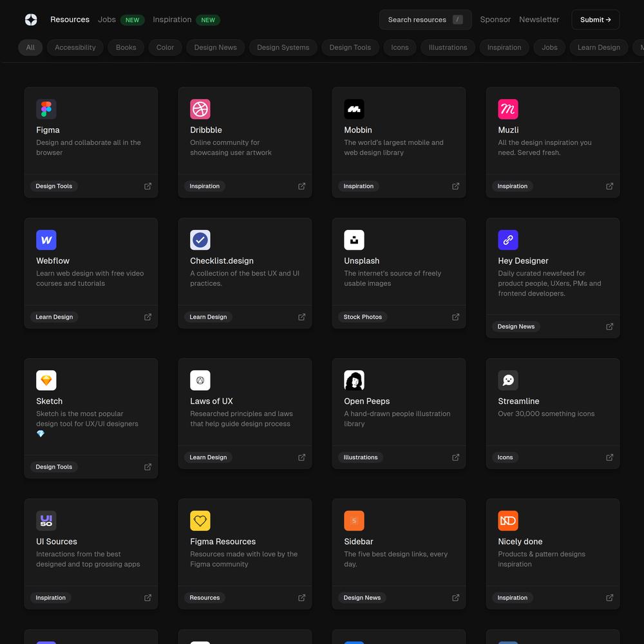Filter by Accessibility category
This screenshot has width=644, height=644.
point(75,47)
